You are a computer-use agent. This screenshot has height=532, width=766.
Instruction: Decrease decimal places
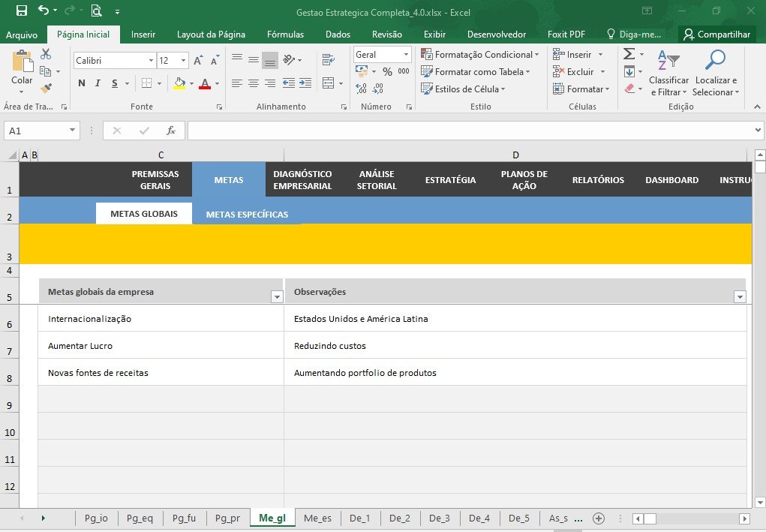[x=377, y=89]
